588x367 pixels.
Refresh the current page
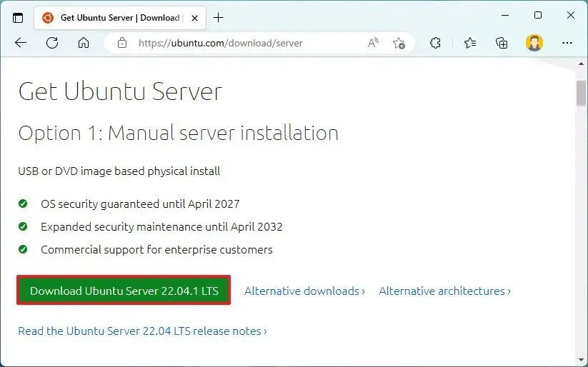(x=52, y=43)
